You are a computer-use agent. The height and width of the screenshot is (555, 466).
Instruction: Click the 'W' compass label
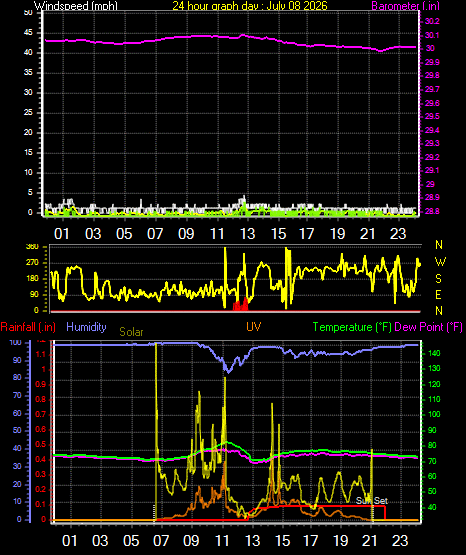tap(440, 262)
